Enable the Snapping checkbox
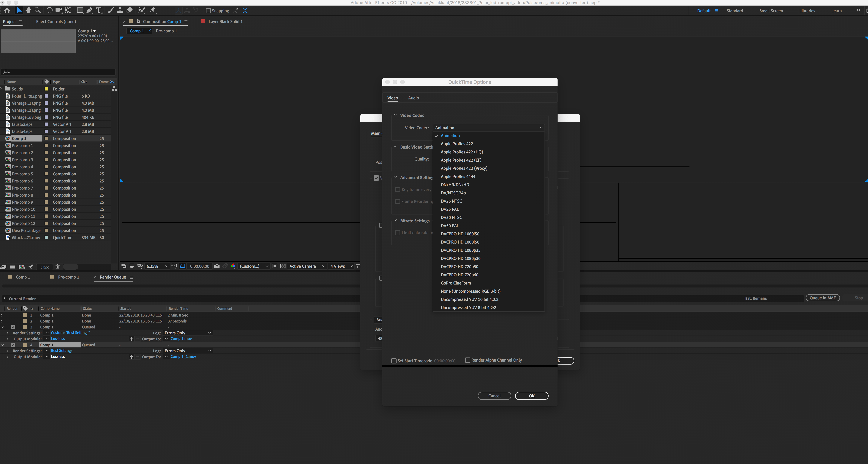The width and height of the screenshot is (868, 464). click(208, 11)
